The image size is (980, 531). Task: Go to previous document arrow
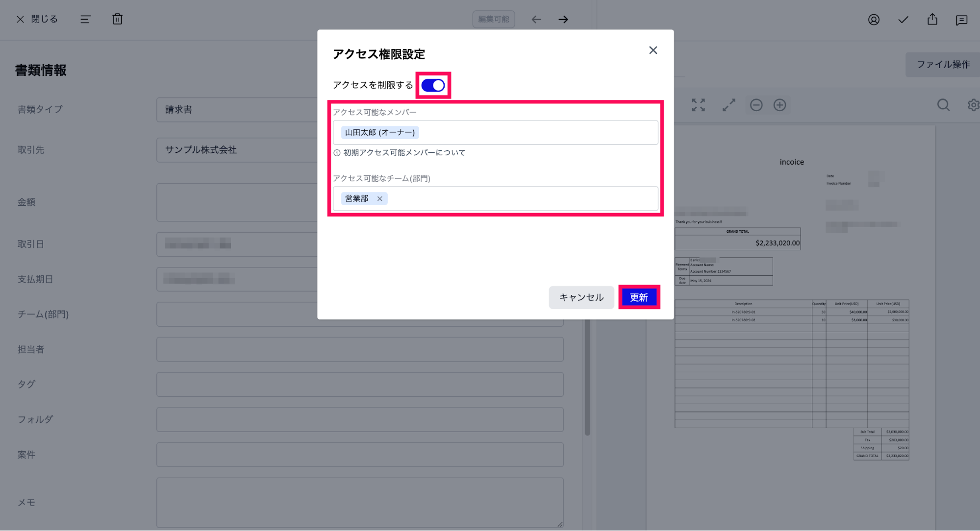coord(536,20)
